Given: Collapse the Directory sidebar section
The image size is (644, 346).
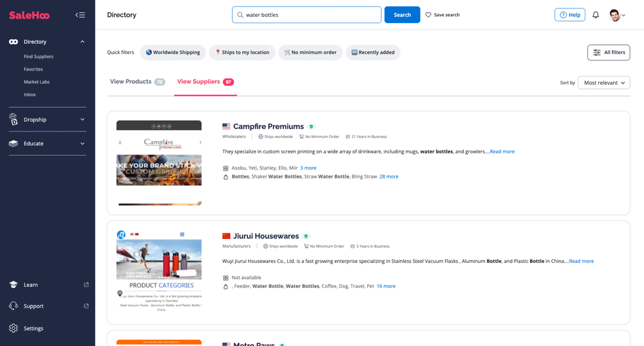Looking at the screenshot, I should tap(82, 42).
